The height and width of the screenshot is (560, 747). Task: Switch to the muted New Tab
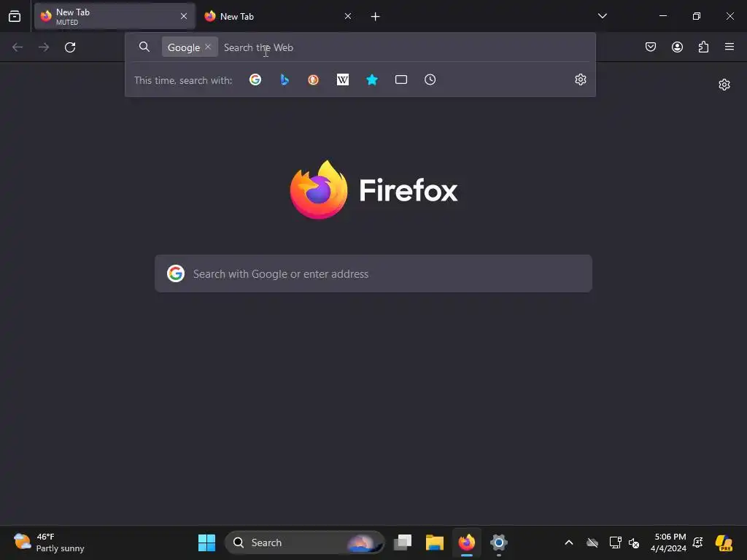point(115,16)
